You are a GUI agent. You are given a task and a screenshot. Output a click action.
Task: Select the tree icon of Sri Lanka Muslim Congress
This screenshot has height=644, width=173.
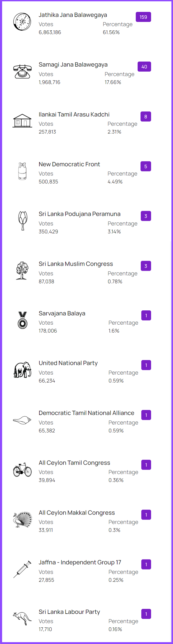22,270
